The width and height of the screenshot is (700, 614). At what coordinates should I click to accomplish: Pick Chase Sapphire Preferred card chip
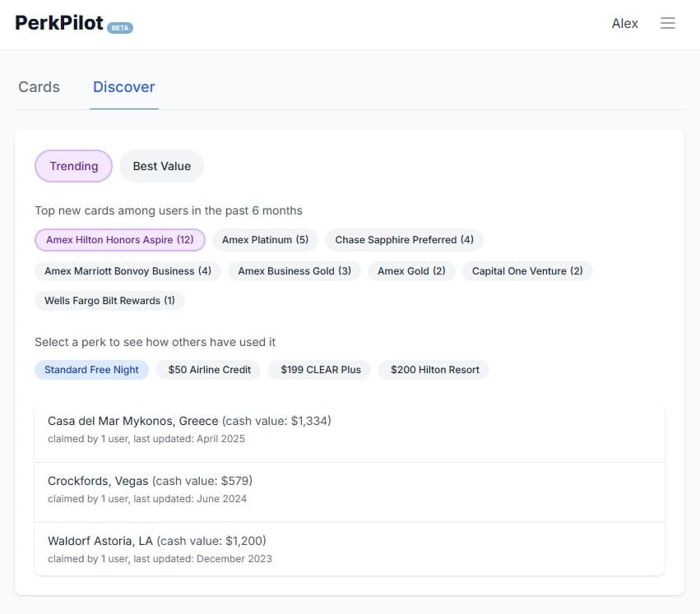coord(404,240)
